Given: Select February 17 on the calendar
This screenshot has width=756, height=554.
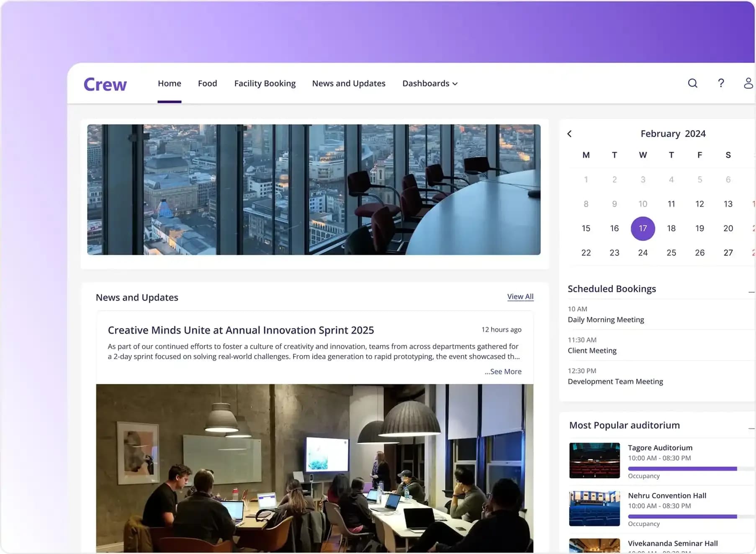Looking at the screenshot, I should click(x=643, y=228).
